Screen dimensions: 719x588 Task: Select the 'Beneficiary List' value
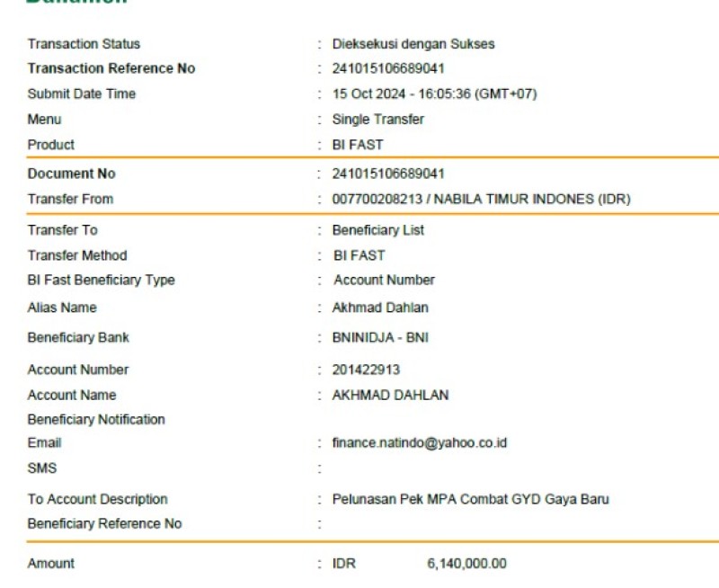[x=378, y=230]
